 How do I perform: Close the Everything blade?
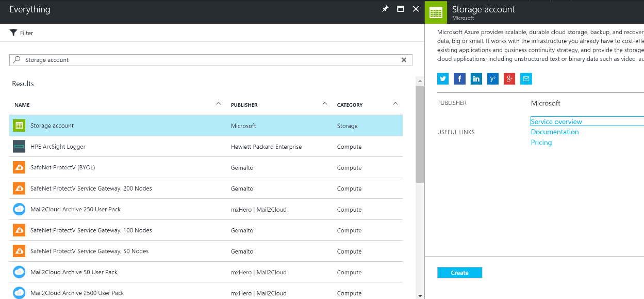(416, 9)
